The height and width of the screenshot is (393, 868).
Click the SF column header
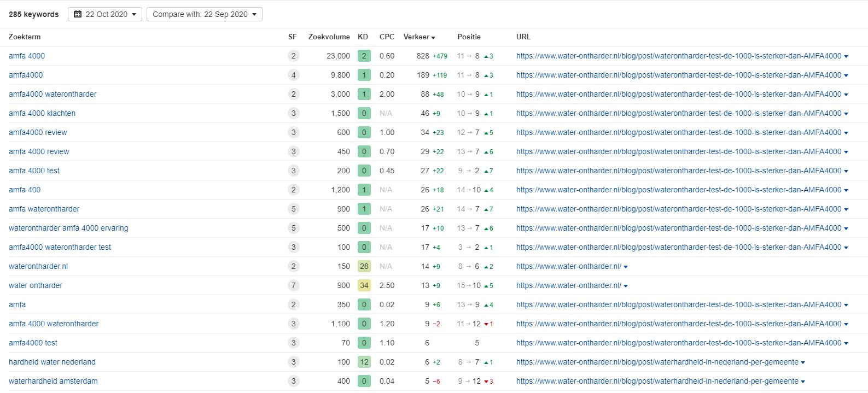[293, 37]
